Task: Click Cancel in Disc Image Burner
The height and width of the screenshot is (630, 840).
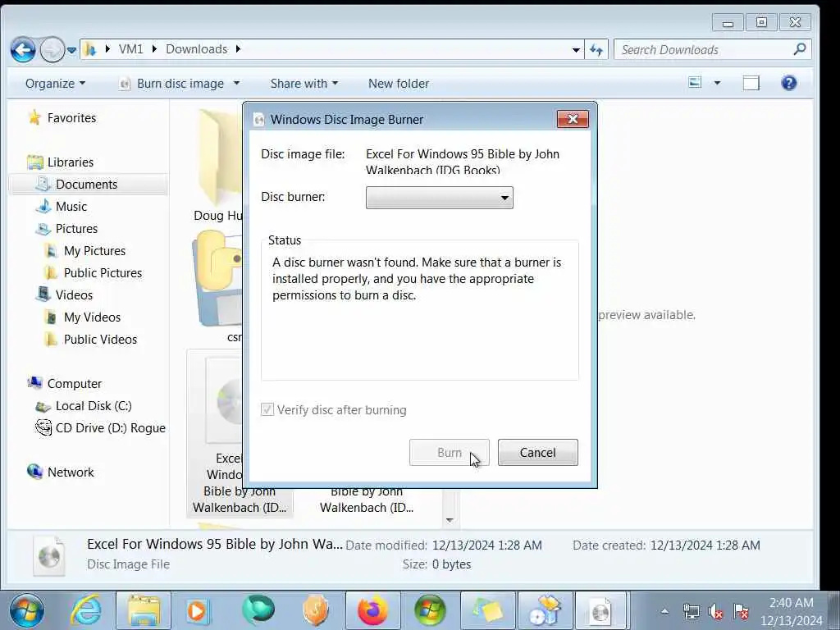Action: [538, 453]
